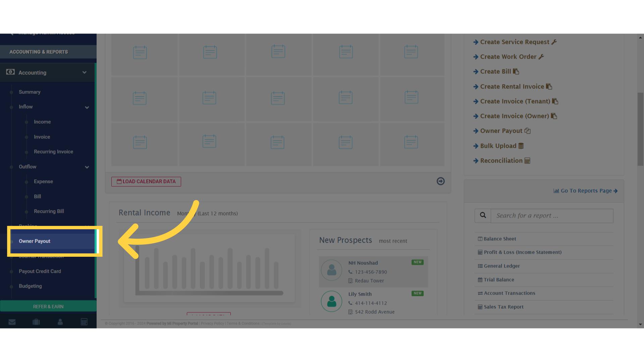Select Budgeting in the sidebar
This screenshot has height=362, width=644.
30,286
